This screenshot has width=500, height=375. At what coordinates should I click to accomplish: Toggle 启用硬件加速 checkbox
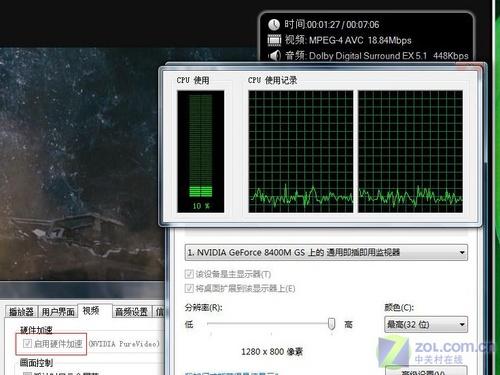tap(27, 343)
